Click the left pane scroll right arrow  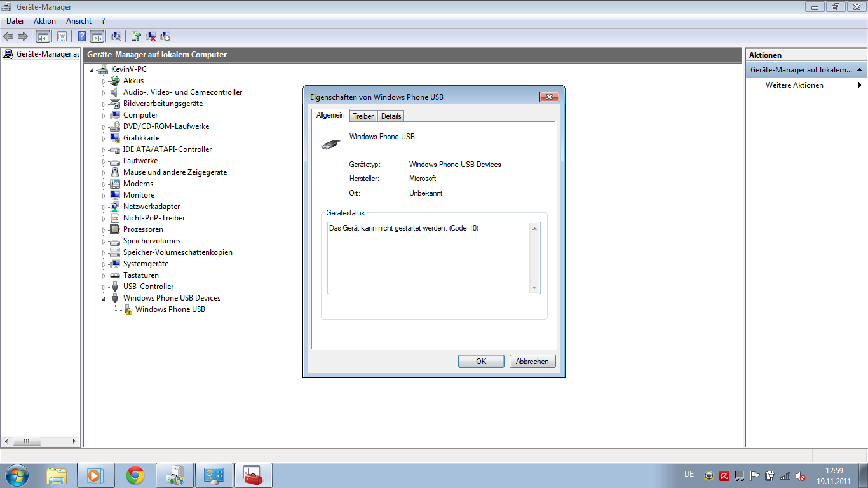click(x=75, y=441)
